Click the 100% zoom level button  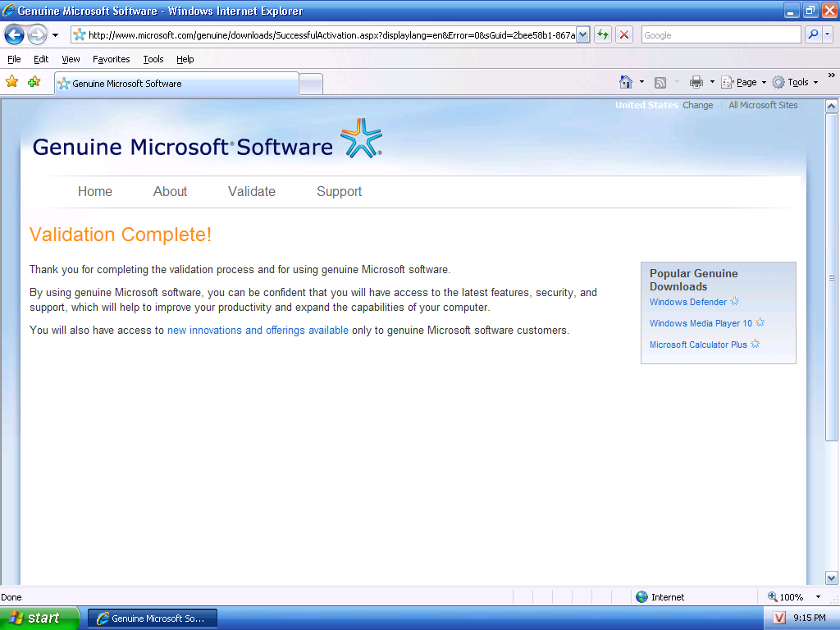[x=786, y=597]
